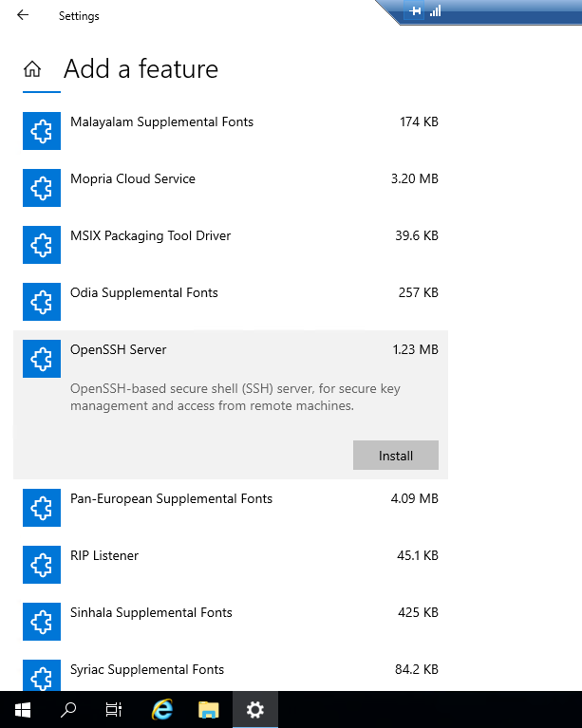Click the 45.1 KB size value
Image resolution: width=582 pixels, height=728 pixels.
(x=418, y=556)
